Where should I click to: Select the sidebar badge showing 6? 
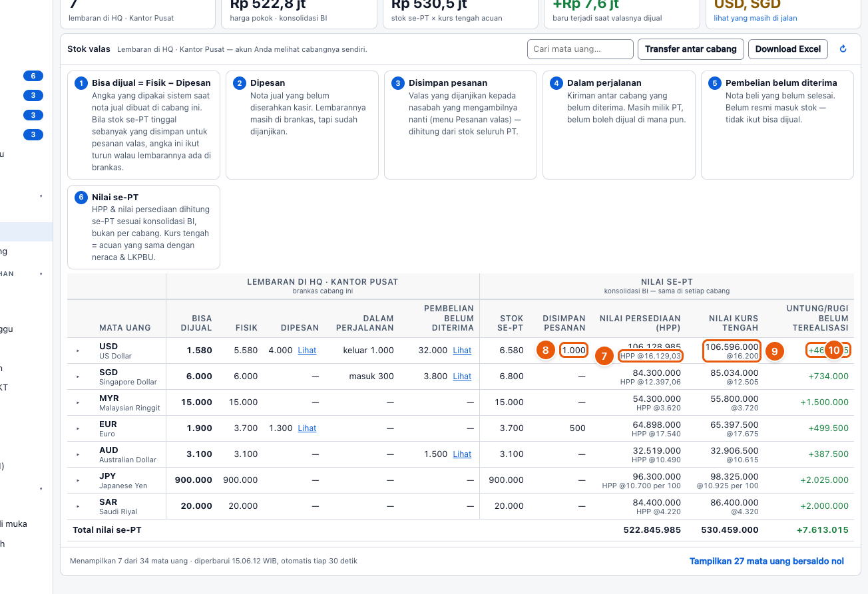point(33,76)
